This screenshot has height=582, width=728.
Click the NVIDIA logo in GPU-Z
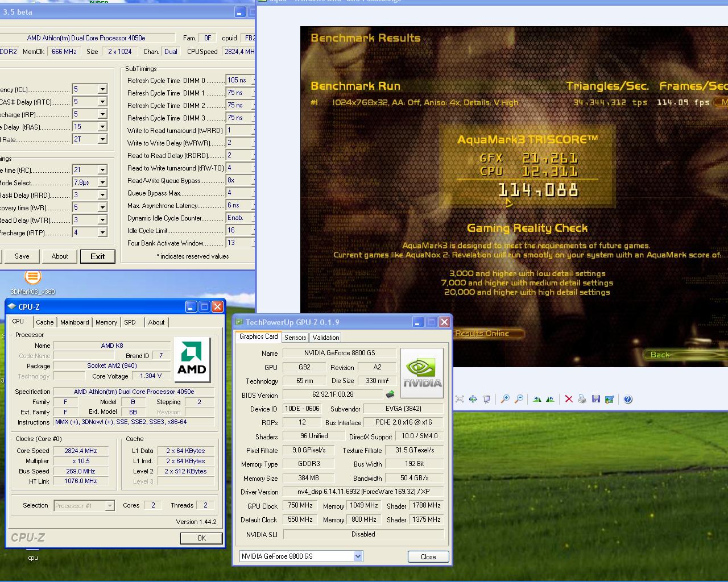click(x=422, y=373)
